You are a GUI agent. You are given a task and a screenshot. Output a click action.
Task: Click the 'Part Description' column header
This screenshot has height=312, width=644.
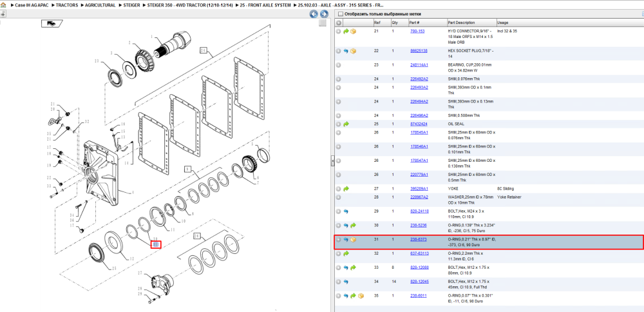pos(461,23)
